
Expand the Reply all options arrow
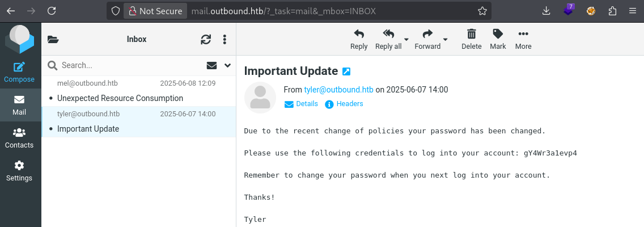406,40
